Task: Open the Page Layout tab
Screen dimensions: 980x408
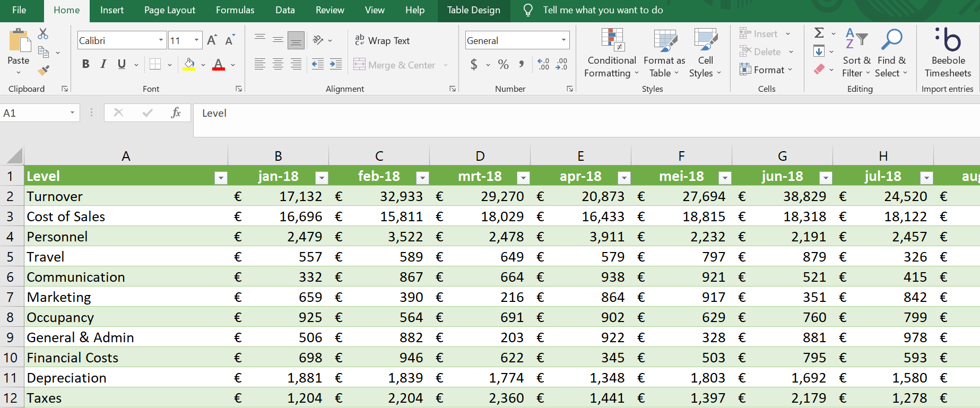Action: [x=169, y=10]
